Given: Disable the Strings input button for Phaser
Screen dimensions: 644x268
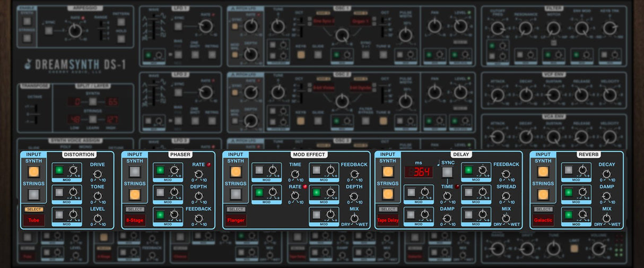Looking at the screenshot, I should point(135,194).
